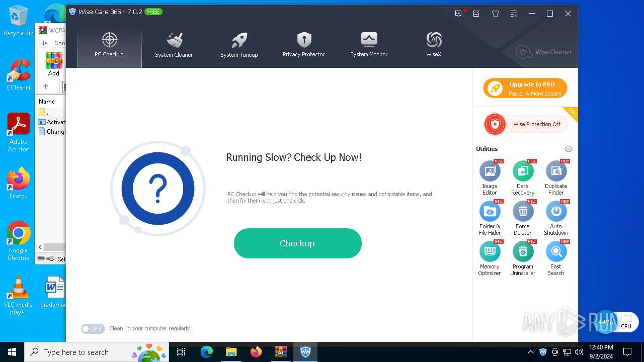Launch Image Editor utility
Viewport: 644px width, 362px height.
pos(490,178)
